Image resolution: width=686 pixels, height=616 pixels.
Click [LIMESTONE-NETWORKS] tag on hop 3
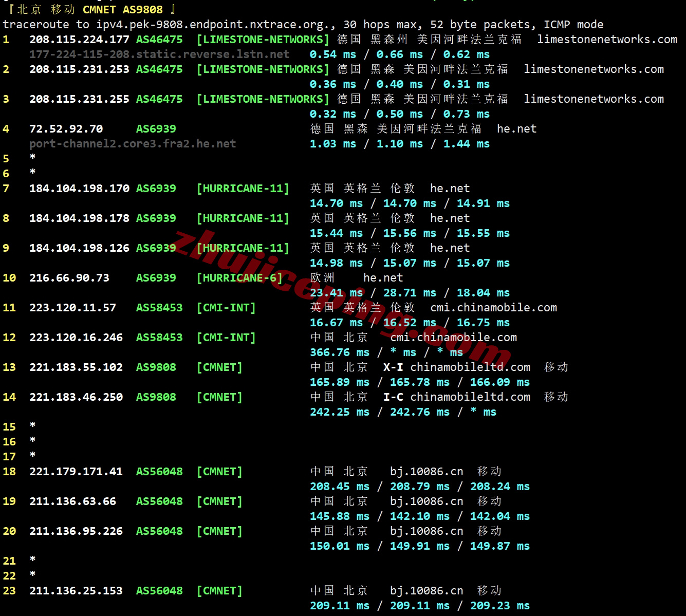tap(263, 99)
